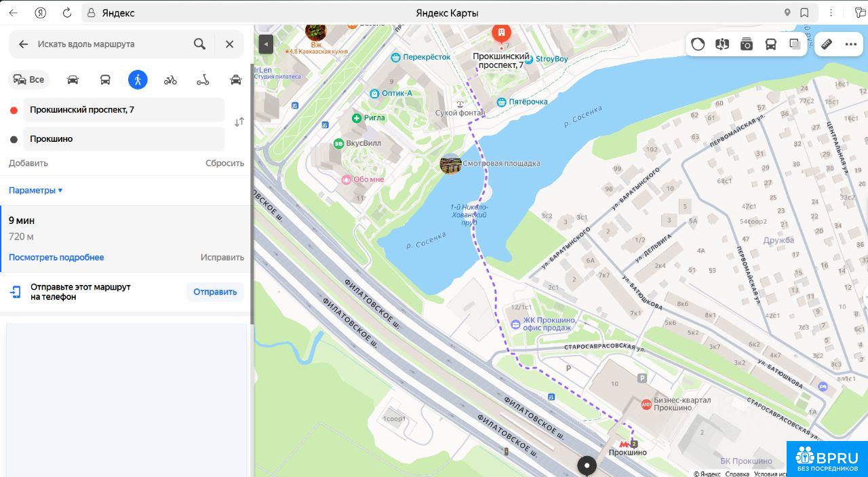Viewport: 868px width, 477px height.
Task: Click the Дружба district label
Action: pos(778,240)
